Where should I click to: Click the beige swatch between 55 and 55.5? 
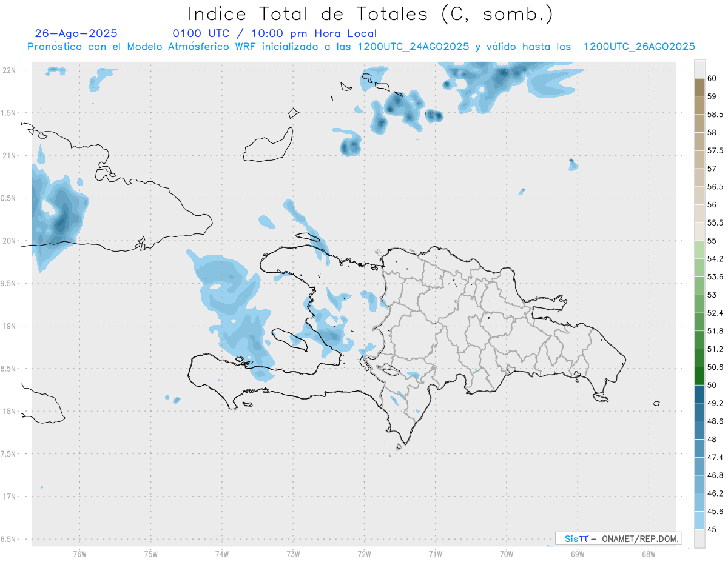tap(699, 232)
